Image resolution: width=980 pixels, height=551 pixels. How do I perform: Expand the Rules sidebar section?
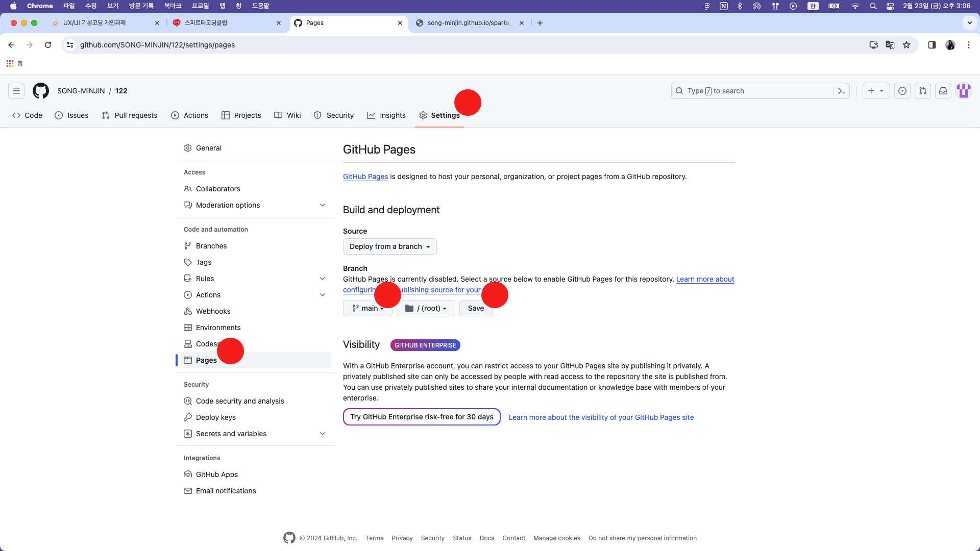[255, 279]
